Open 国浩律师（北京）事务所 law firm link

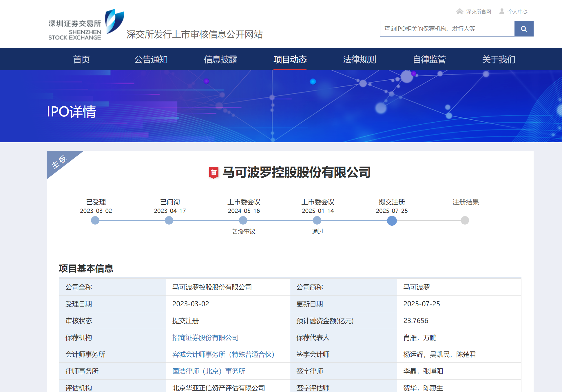click(x=208, y=371)
